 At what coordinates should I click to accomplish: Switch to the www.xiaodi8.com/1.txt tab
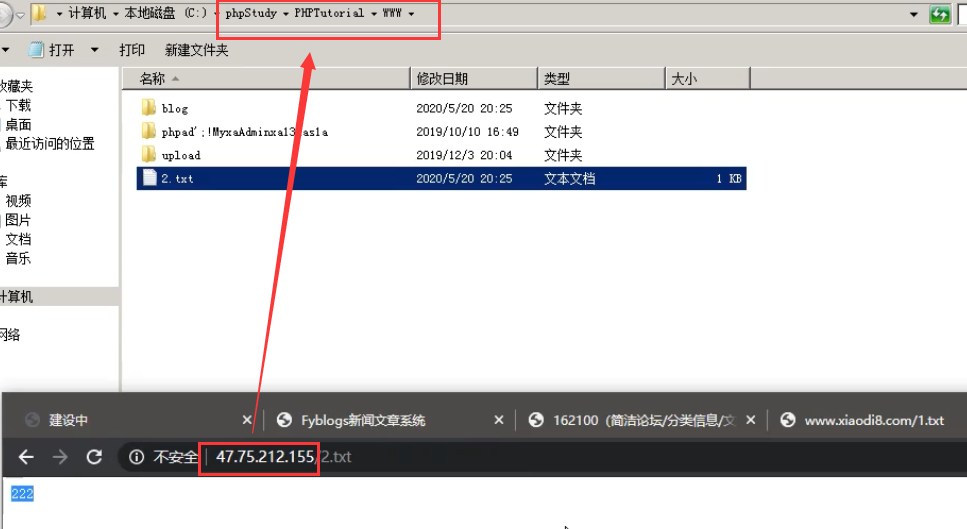(x=873, y=420)
